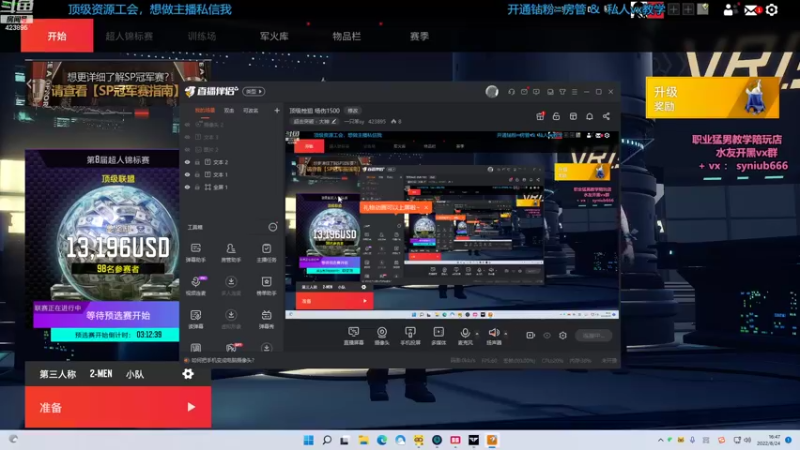Expand the microphone device dropdown arrow

tap(477, 334)
